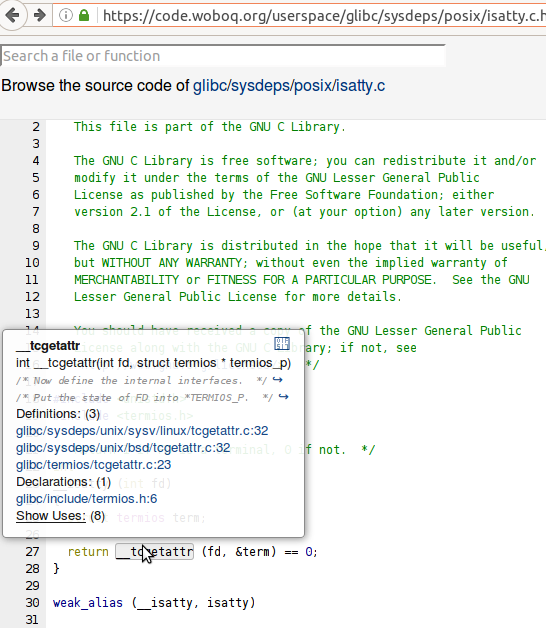Select line number 30 in the gutter
The width and height of the screenshot is (546, 628).
(x=32, y=603)
